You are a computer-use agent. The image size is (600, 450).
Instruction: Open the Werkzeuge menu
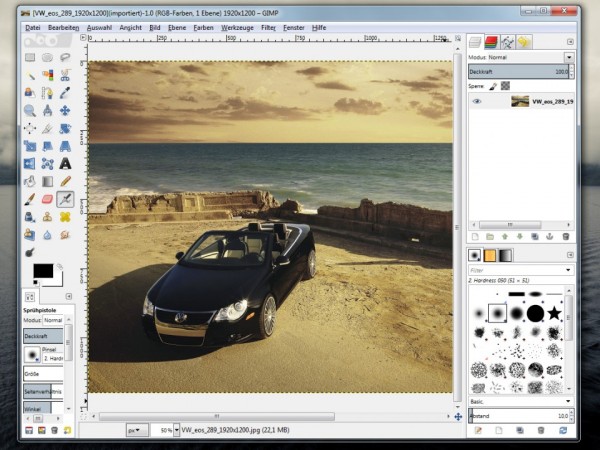[235, 28]
